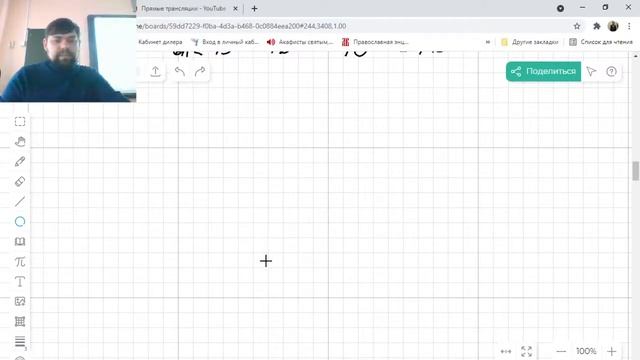Open a new browser tab

254,8
